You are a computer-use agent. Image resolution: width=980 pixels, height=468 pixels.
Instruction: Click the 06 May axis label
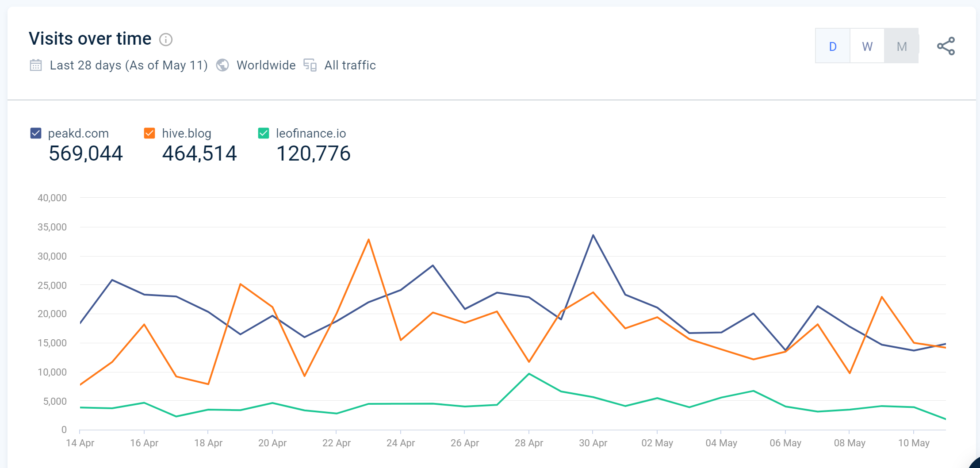785,443
